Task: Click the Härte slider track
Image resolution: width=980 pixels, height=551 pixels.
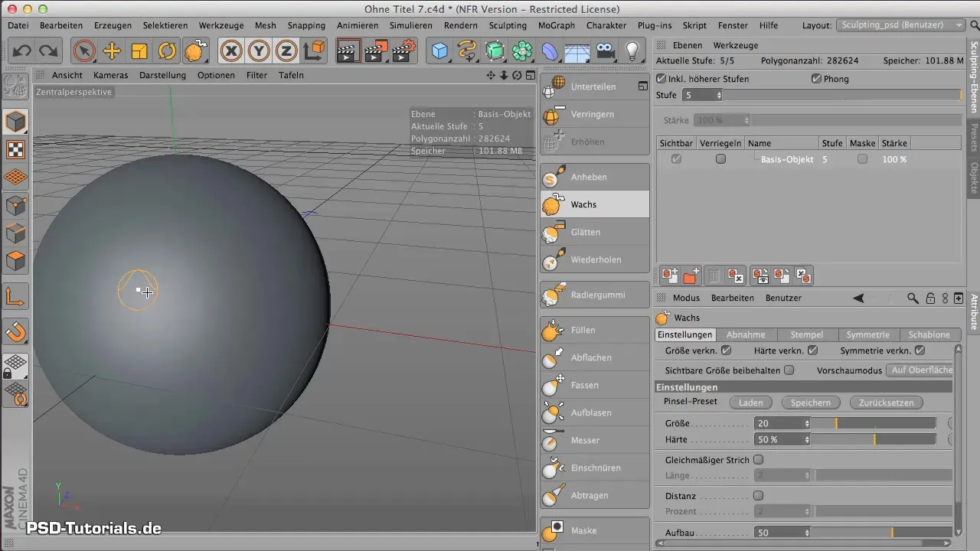Action: 874,440
